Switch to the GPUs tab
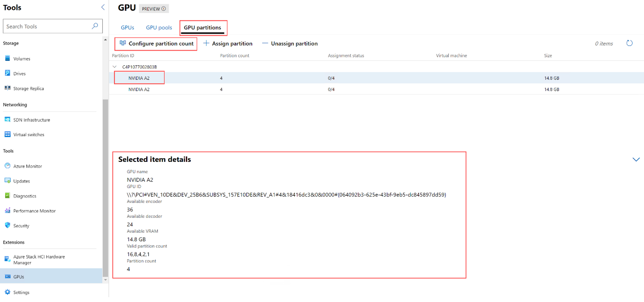The height and width of the screenshot is (302, 644). (127, 28)
